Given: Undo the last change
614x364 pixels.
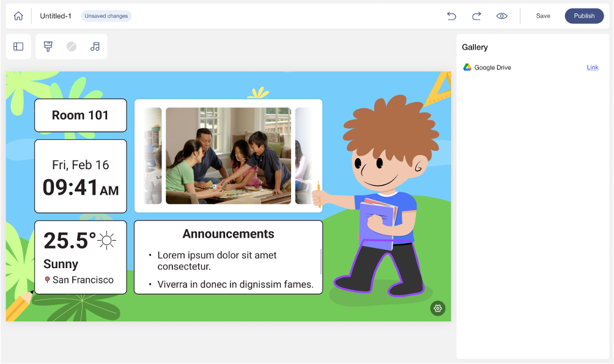Looking at the screenshot, I should (x=451, y=16).
